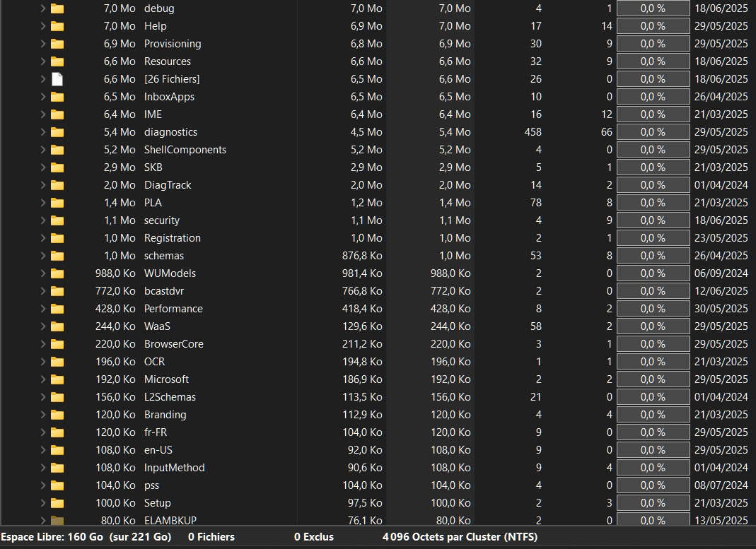This screenshot has height=549, width=756.
Task: Click the 129,6 Ko size for WaaS
Action: (362, 326)
